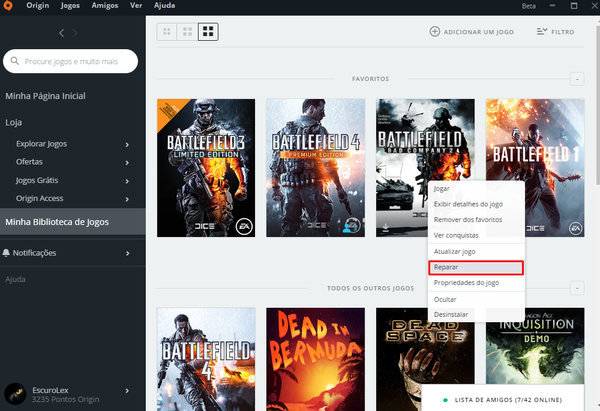Collapse the Favoritos section
This screenshot has height=411, width=600.
click(577, 78)
